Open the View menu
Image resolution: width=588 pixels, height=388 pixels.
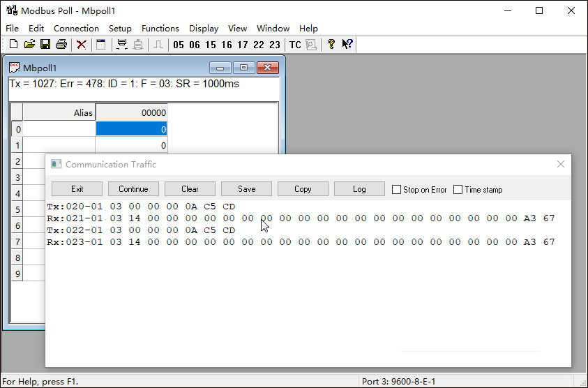(x=237, y=29)
